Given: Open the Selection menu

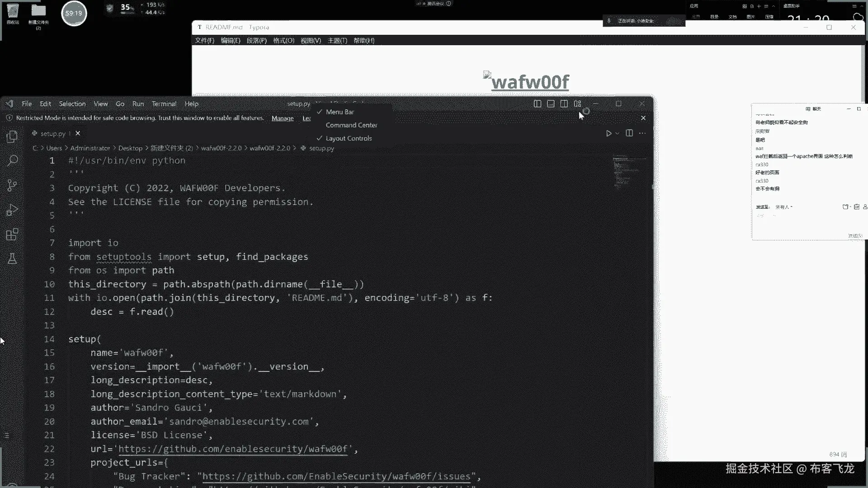Looking at the screenshot, I should click(x=72, y=104).
